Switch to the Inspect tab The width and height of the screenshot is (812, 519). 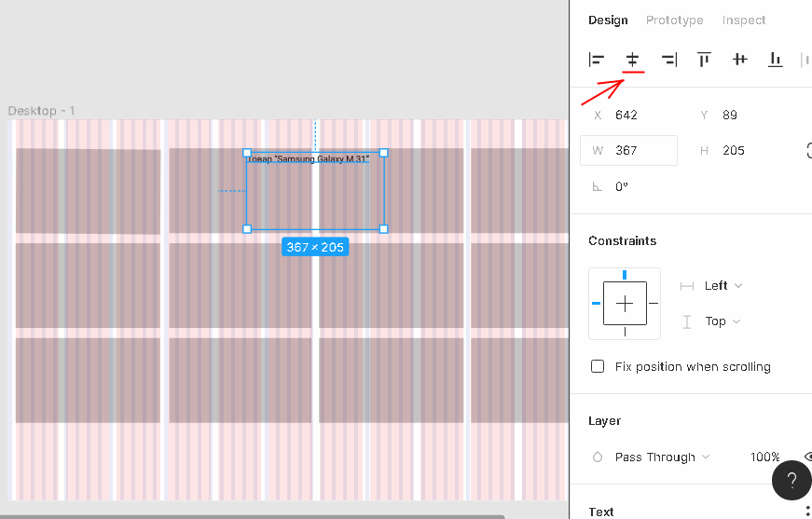tap(743, 20)
